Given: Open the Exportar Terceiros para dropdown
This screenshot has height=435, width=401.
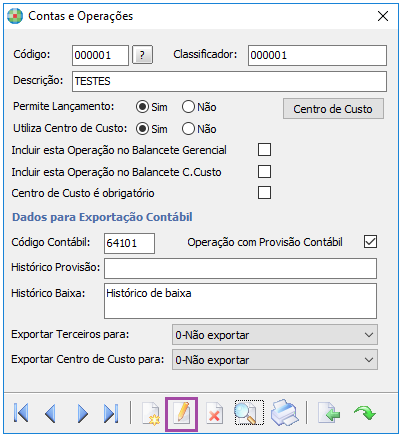Looking at the screenshot, I should pos(275,335).
